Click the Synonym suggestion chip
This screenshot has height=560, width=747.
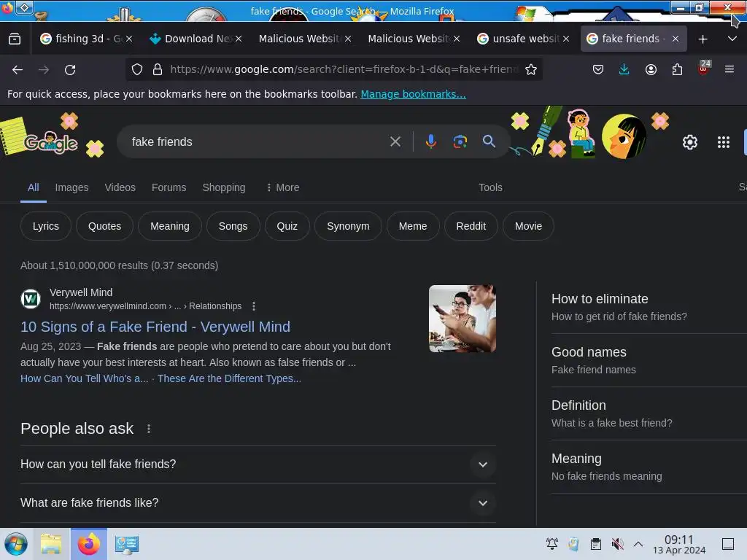pyautogui.click(x=348, y=226)
